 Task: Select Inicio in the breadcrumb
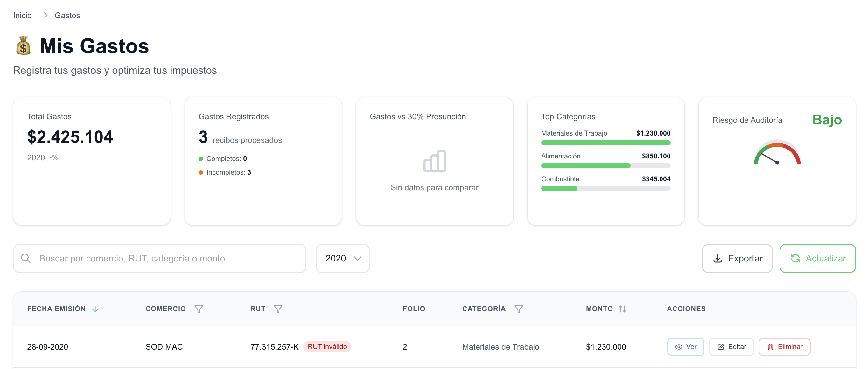coord(22,15)
